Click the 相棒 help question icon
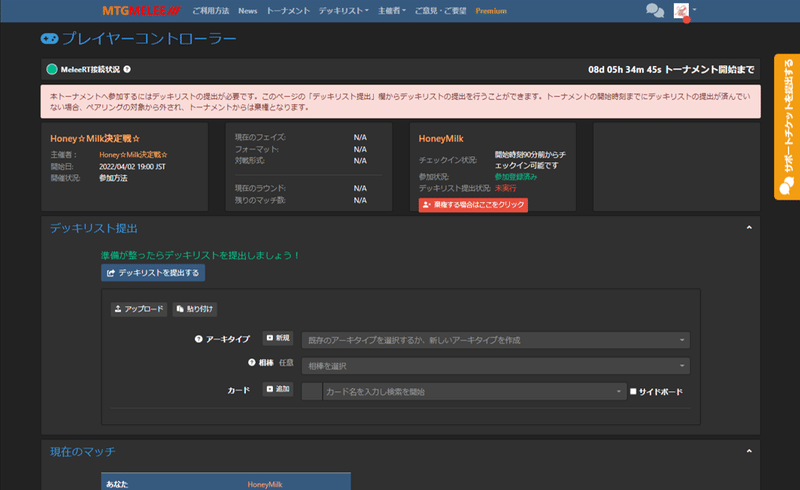800x490 pixels. tap(252, 362)
